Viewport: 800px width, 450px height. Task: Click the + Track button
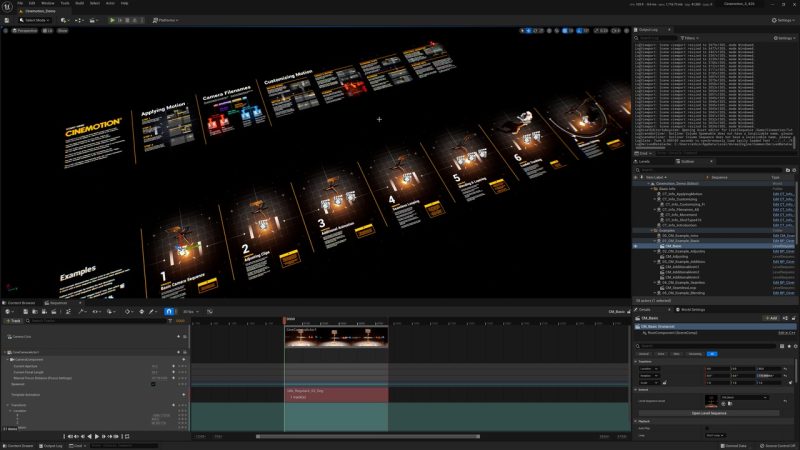coord(13,321)
